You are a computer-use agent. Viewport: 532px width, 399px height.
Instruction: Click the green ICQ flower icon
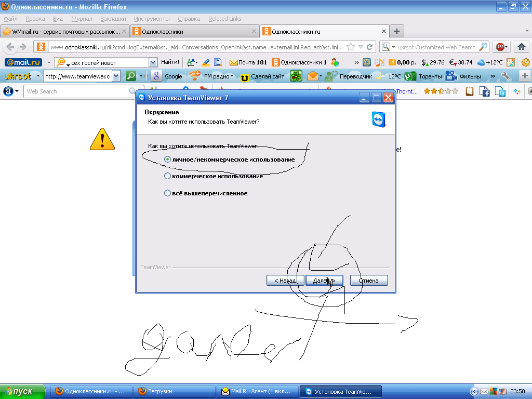(x=296, y=76)
